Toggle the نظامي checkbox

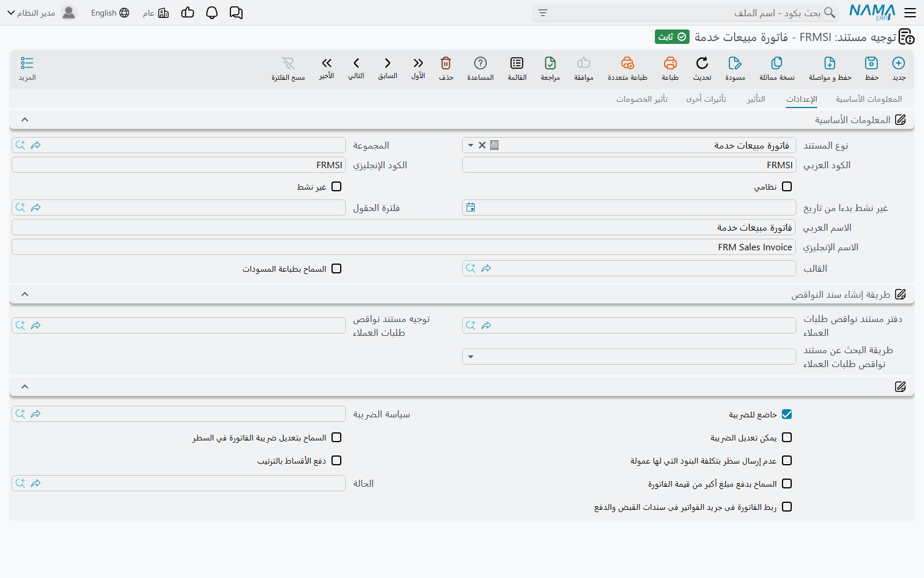click(787, 187)
